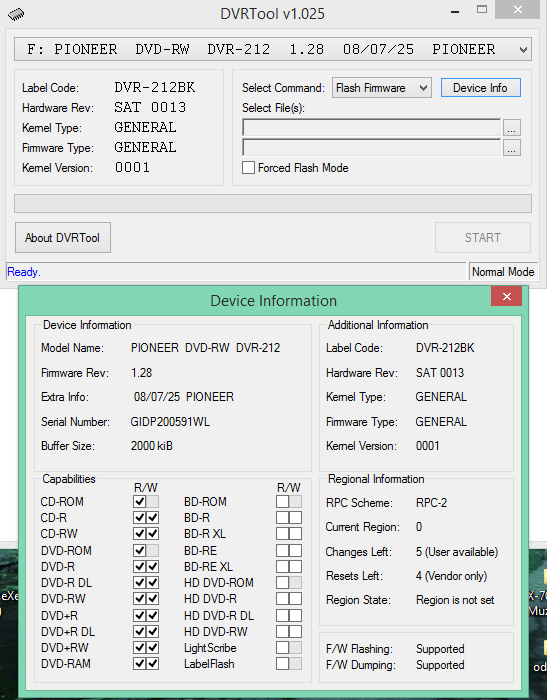Browse for the second firmware file
The height and width of the screenshot is (700, 547).
coord(512,148)
